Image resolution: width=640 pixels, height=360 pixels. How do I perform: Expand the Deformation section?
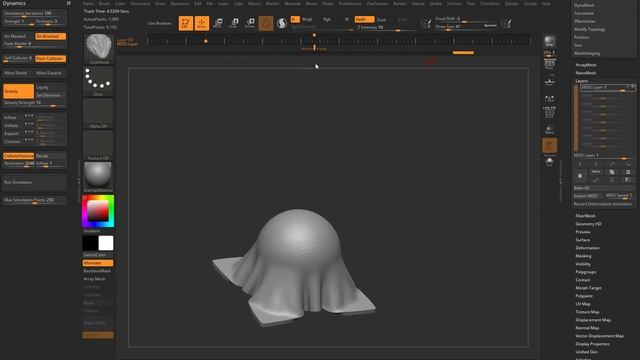[587, 248]
